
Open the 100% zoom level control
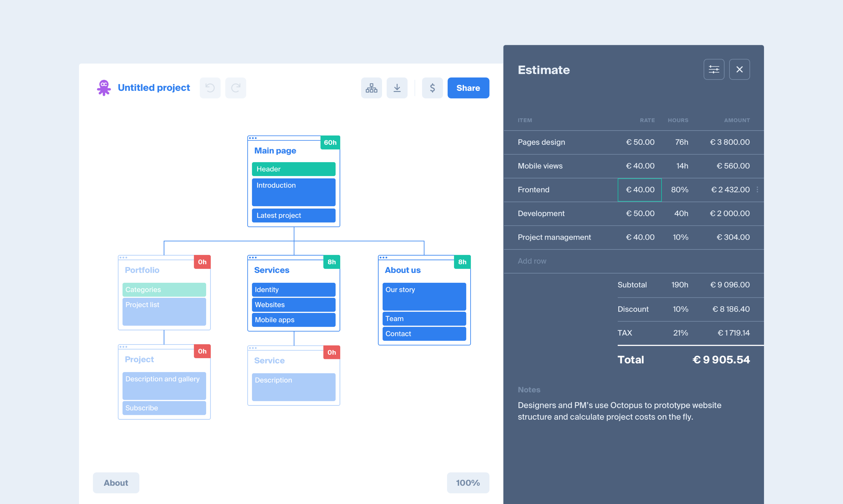(x=468, y=482)
